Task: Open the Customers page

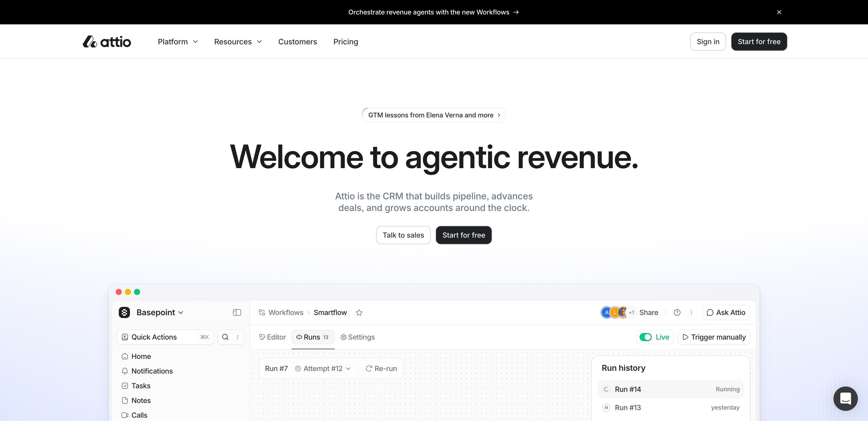Action: [297, 42]
